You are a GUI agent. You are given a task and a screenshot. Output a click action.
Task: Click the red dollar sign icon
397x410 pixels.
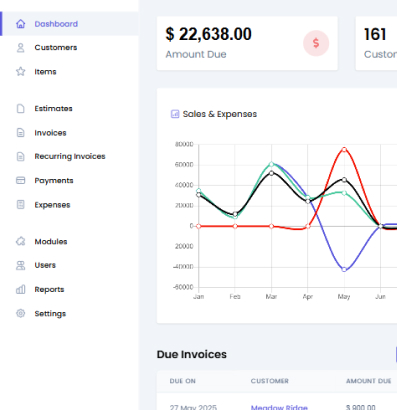click(316, 43)
